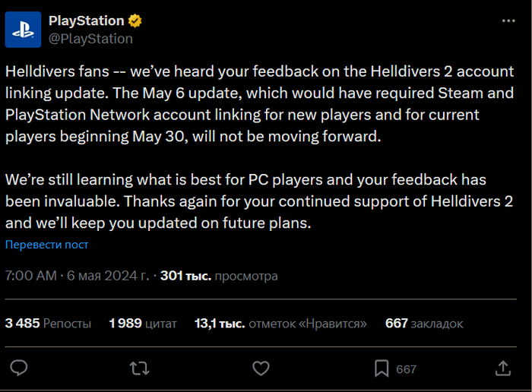
Task: View the 301 тыс. просмотра count
Action: click(219, 276)
